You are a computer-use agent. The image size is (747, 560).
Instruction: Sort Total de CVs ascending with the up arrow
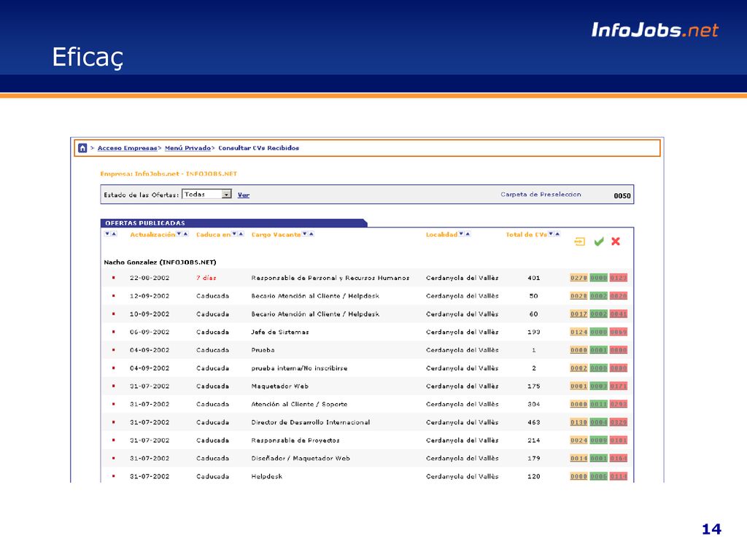click(x=557, y=234)
